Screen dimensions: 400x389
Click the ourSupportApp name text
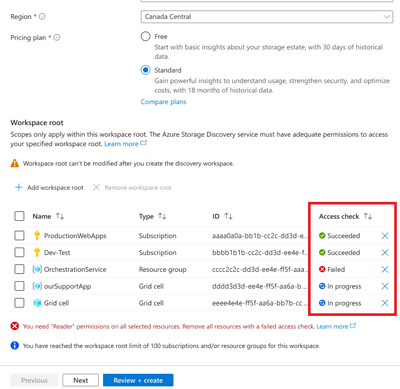[67, 286]
